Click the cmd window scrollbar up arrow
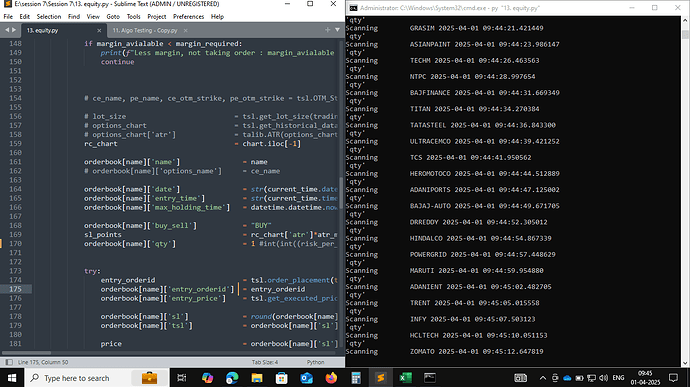 [x=685, y=21]
